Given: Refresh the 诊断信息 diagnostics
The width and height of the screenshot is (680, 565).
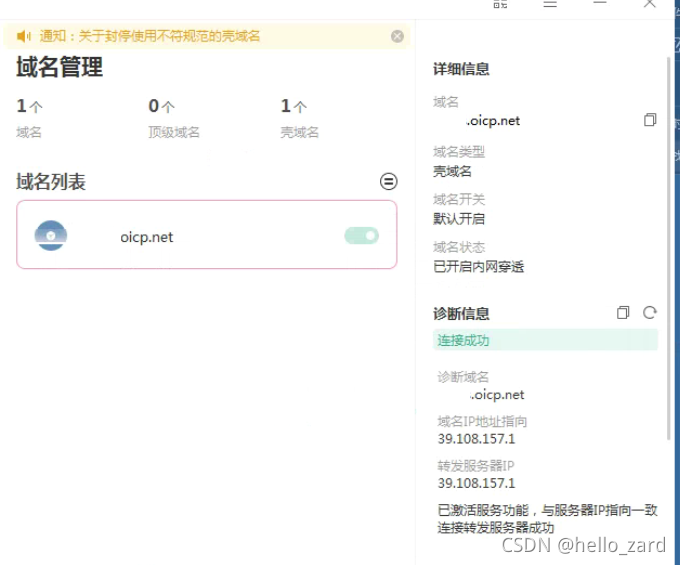Looking at the screenshot, I should [650, 312].
